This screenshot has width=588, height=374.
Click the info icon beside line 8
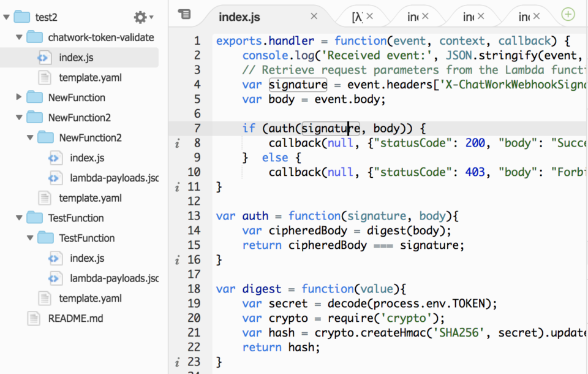click(178, 143)
